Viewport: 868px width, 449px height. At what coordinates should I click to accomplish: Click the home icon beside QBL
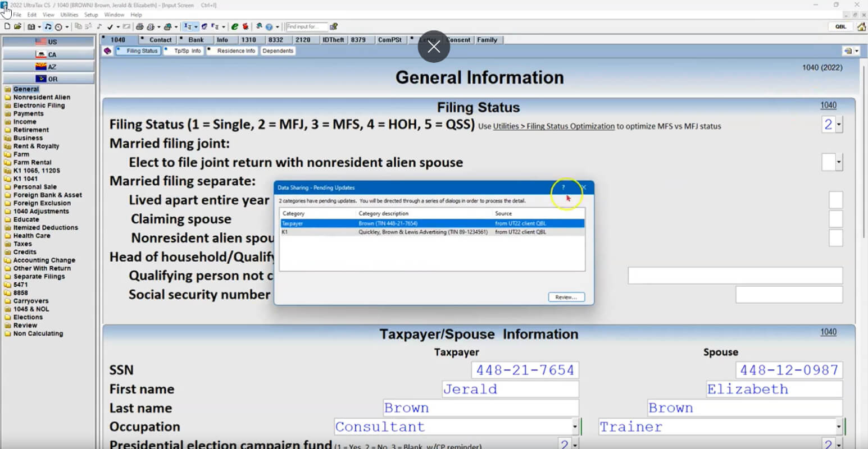(x=861, y=26)
